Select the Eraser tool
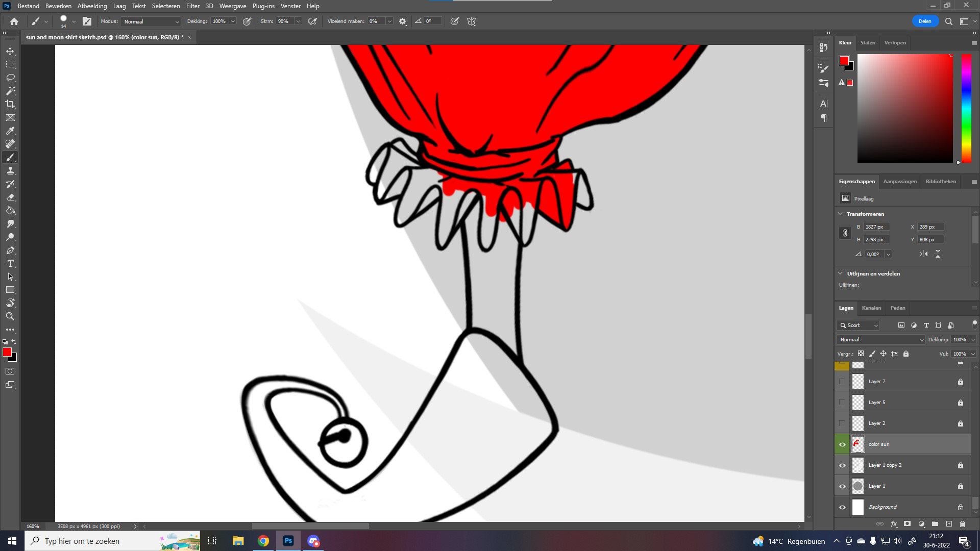The height and width of the screenshot is (551, 980). (x=10, y=197)
